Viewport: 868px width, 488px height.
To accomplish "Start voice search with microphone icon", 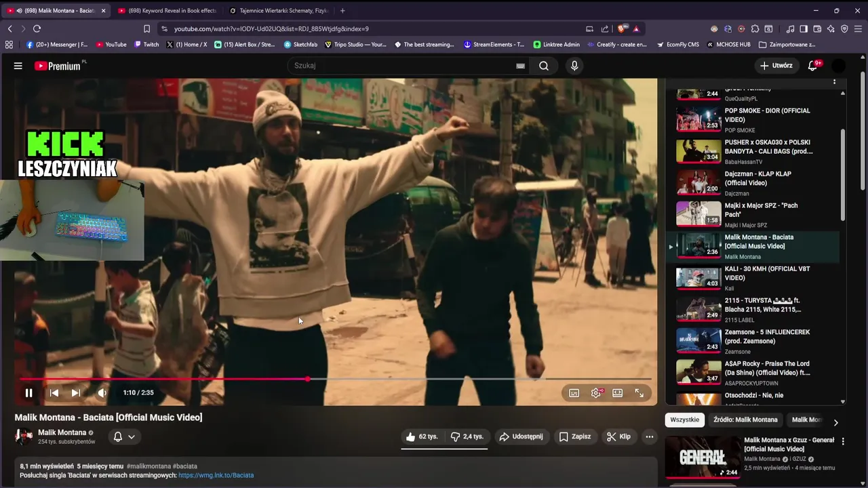I will (574, 66).
